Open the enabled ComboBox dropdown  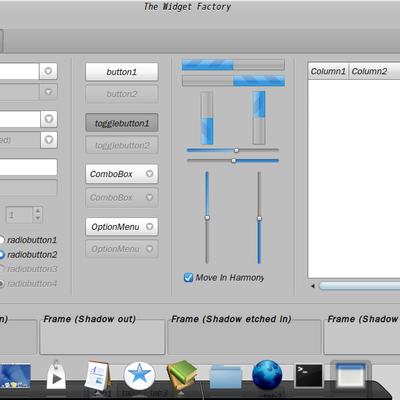click(x=122, y=174)
